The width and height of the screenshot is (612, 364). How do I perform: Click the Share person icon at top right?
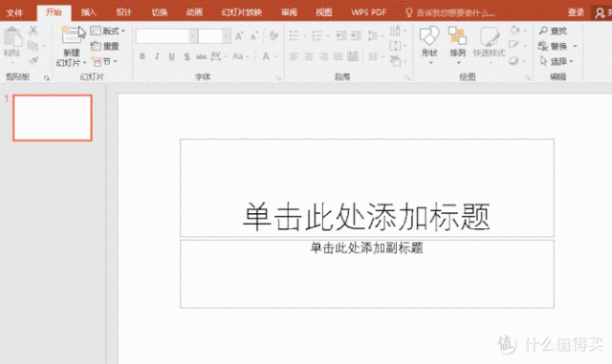coord(601,13)
